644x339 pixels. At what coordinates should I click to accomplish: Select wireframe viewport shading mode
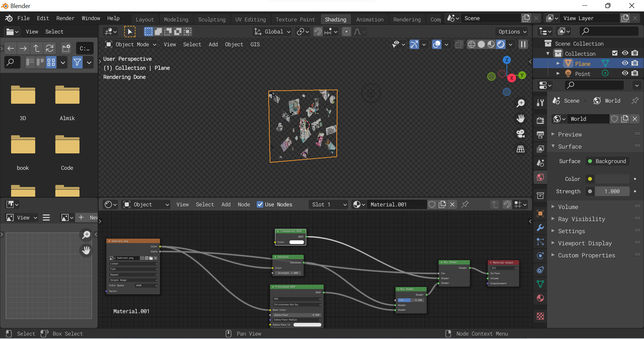pyautogui.click(x=471, y=44)
